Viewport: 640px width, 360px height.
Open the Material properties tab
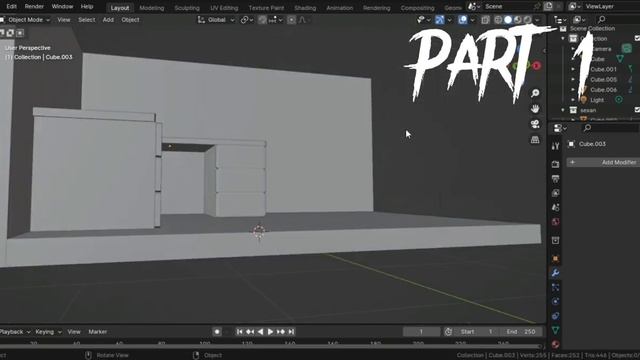(555, 344)
